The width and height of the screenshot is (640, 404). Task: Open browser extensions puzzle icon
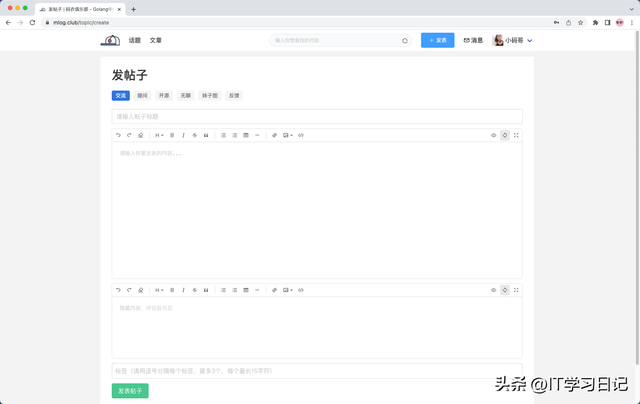[596, 22]
